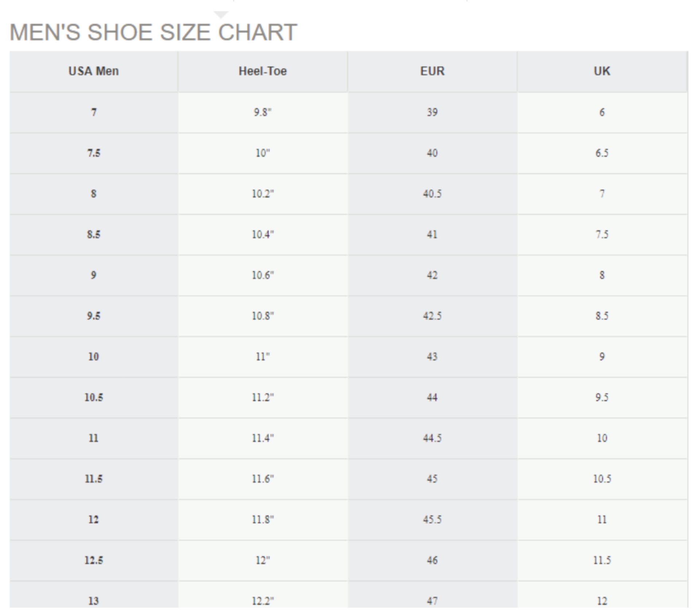Screen dimensions: 700x612
Task: Select USA Men size 11.5 cell
Action: (94, 479)
